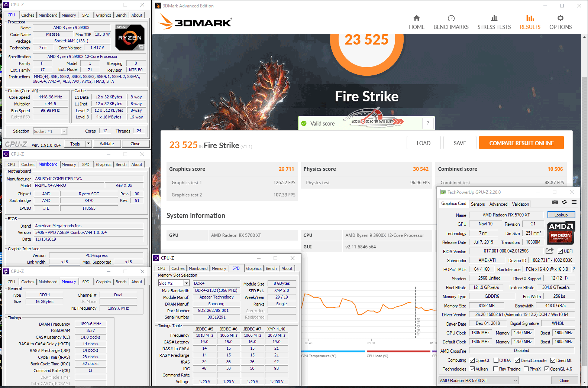Open Caches tab in top CPU-Z window

pyautogui.click(x=28, y=15)
